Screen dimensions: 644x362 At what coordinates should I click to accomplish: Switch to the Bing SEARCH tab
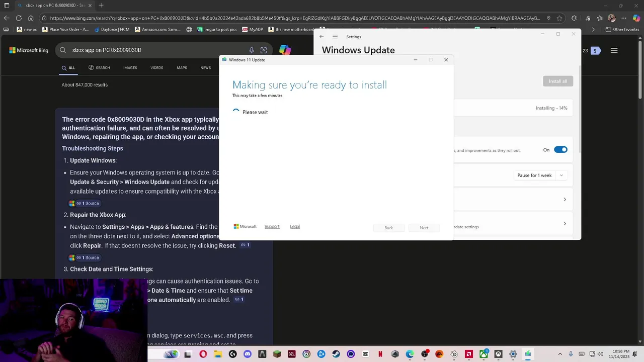[x=99, y=68]
